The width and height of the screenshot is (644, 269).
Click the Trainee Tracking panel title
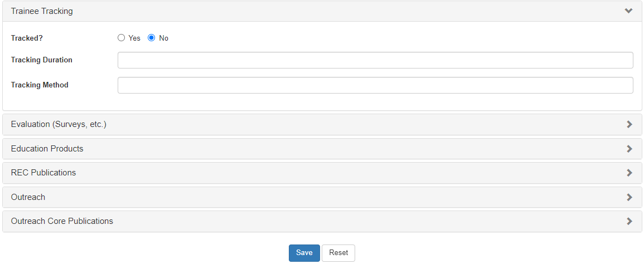point(42,11)
